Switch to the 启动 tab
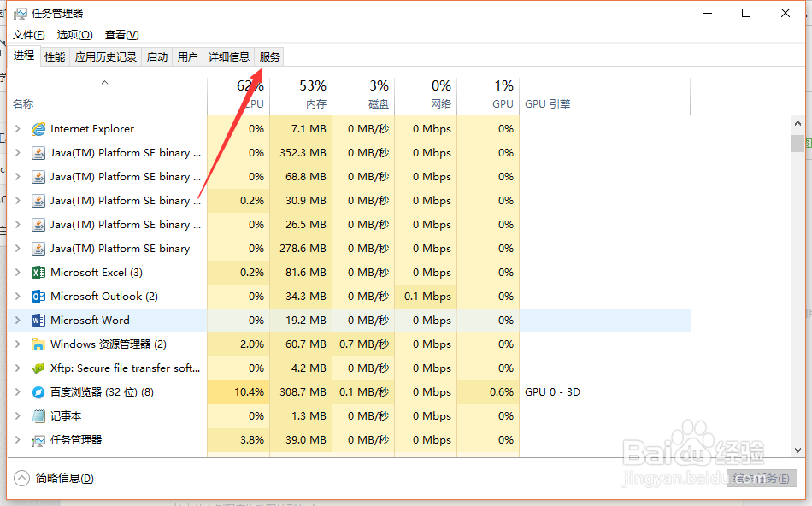This screenshot has width=812, height=506. click(x=157, y=56)
